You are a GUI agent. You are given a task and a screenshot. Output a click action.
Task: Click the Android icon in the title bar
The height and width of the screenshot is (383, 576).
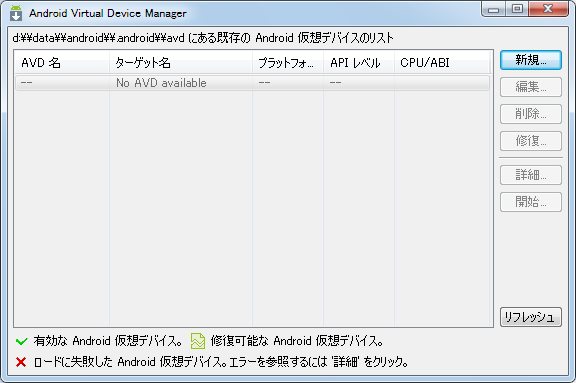16,13
